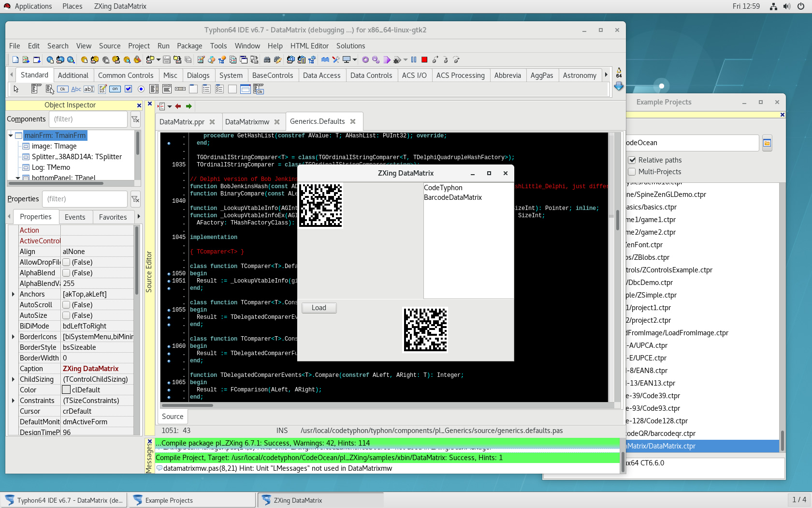This screenshot has height=508, width=812.
Task: Click the green jump forward arrow in editor
Action: (189, 106)
